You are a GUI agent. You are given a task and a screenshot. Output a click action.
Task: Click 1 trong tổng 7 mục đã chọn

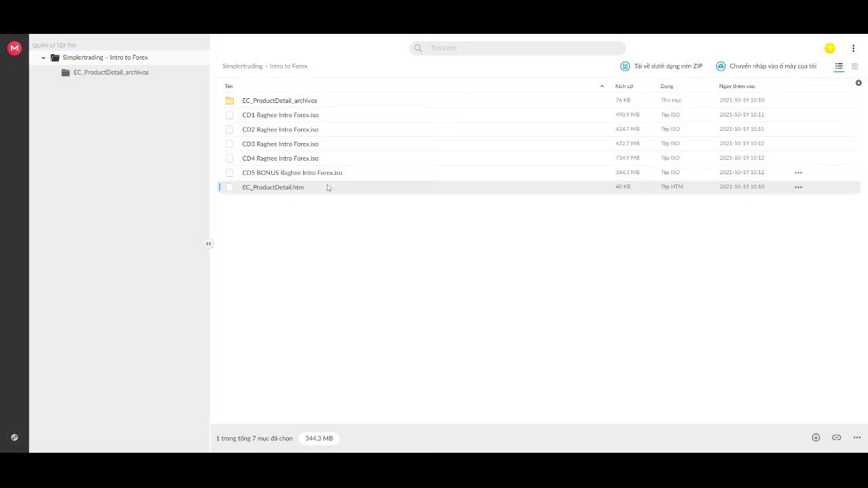[254, 439]
